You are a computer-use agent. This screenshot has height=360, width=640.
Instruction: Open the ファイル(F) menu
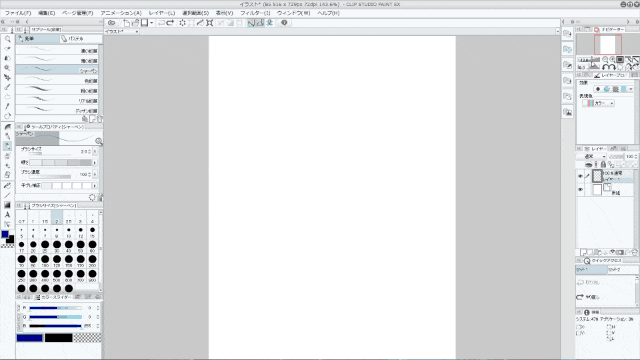[x=18, y=13]
